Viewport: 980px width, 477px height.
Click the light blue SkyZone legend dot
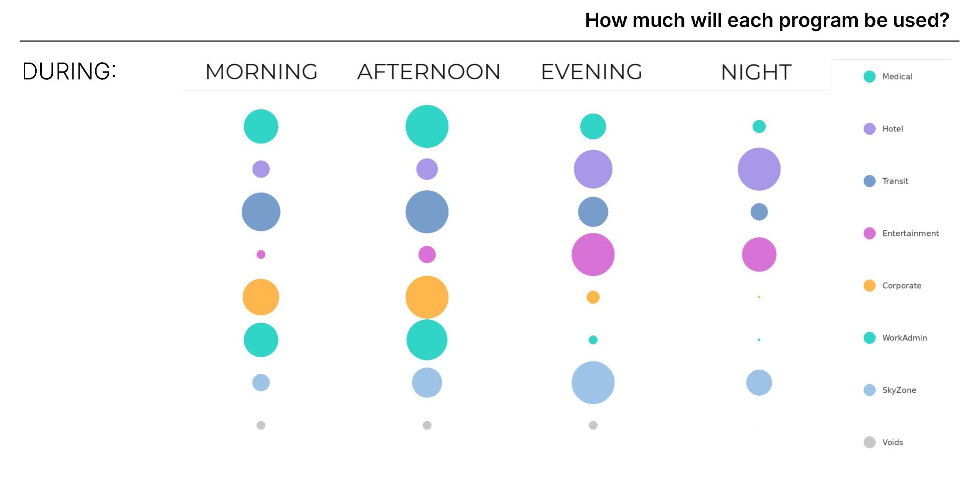[869, 390]
